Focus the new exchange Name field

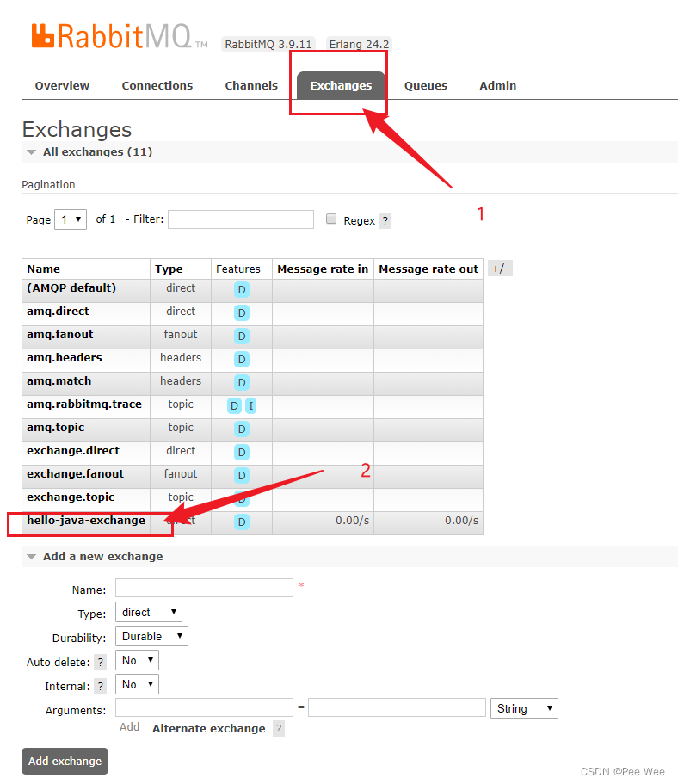point(204,588)
